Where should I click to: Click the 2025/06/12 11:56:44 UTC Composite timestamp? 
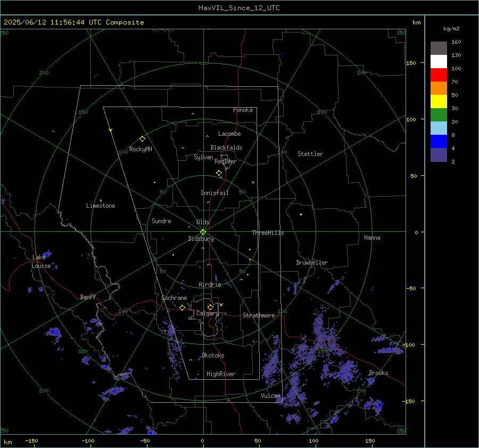(x=73, y=22)
